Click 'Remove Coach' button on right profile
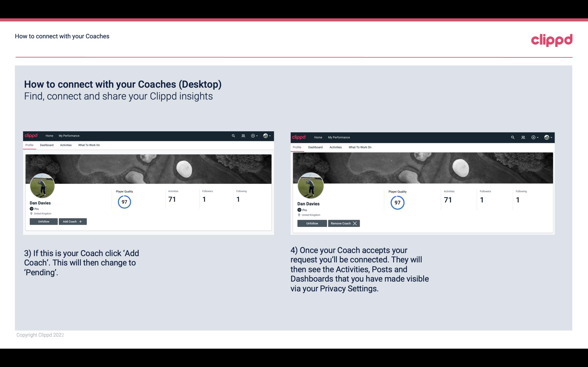Image resolution: width=588 pixels, height=367 pixels. 344,223
